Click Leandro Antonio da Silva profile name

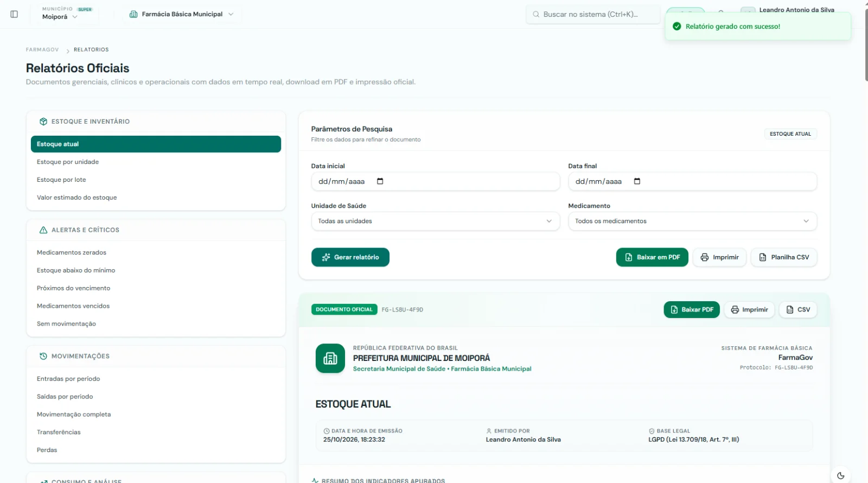tap(796, 10)
